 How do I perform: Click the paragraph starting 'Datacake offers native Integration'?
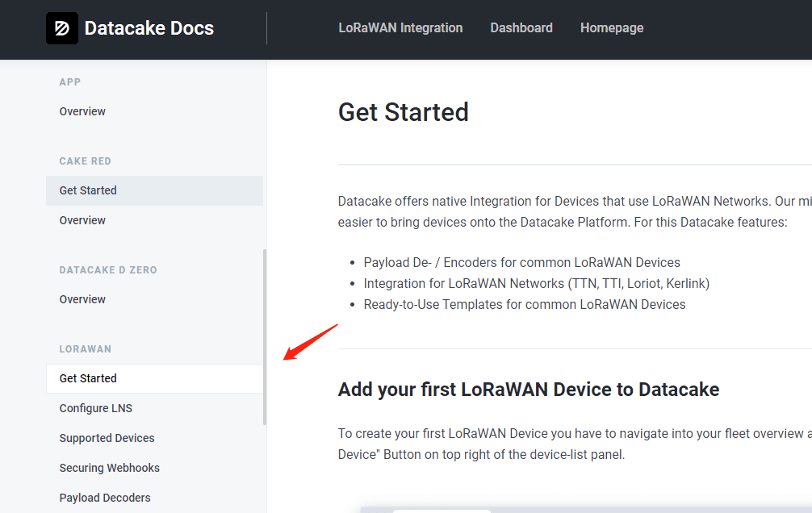click(575, 211)
